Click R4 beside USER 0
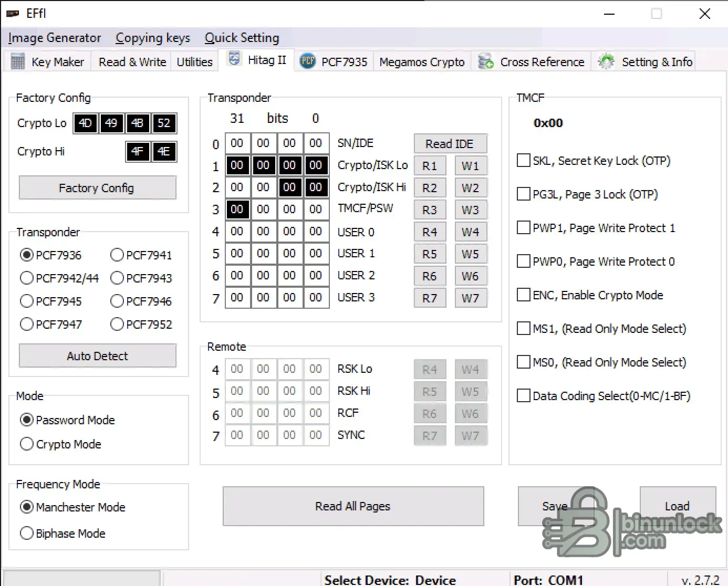Image resolution: width=728 pixels, height=586 pixels. pos(430,232)
